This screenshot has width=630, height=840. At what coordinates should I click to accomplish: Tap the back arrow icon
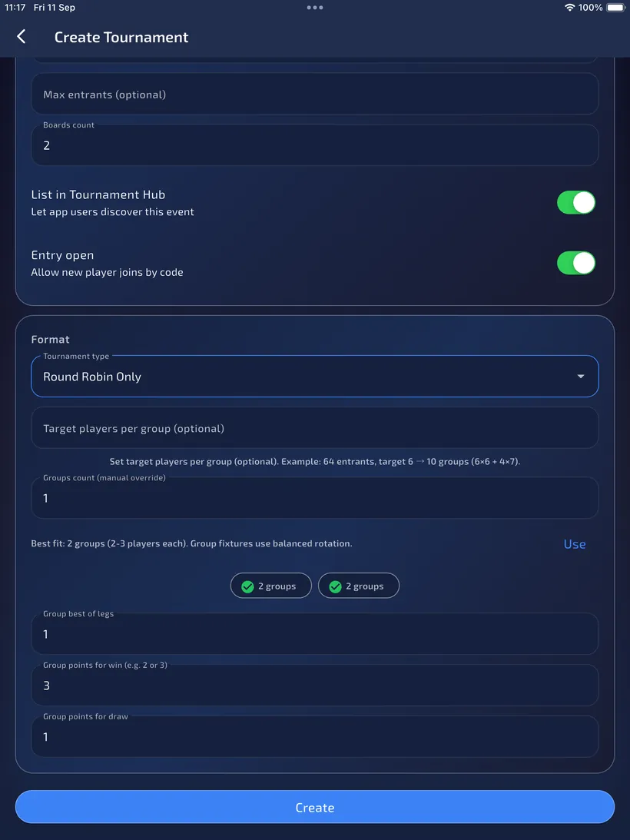pos(21,36)
